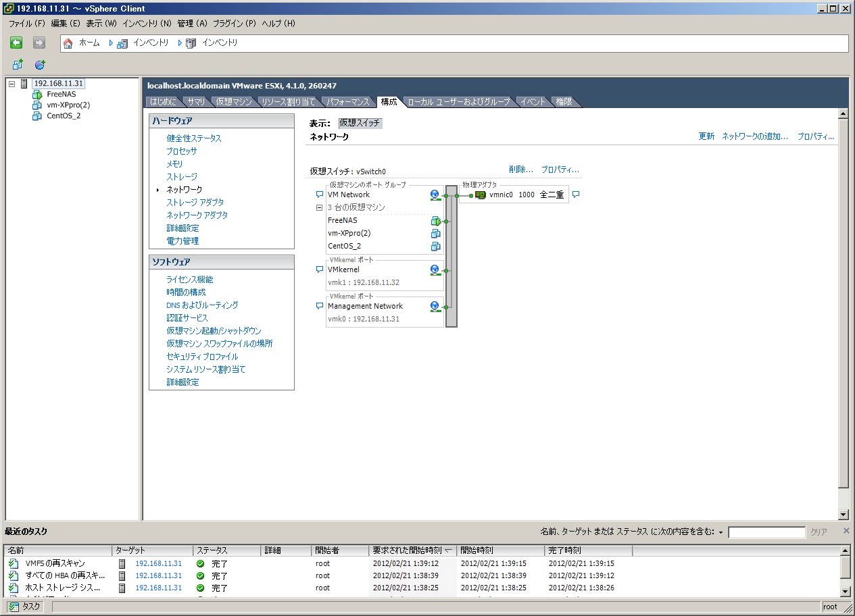Click the new resource pool toolbar icon
855x616 pixels.
point(40,65)
